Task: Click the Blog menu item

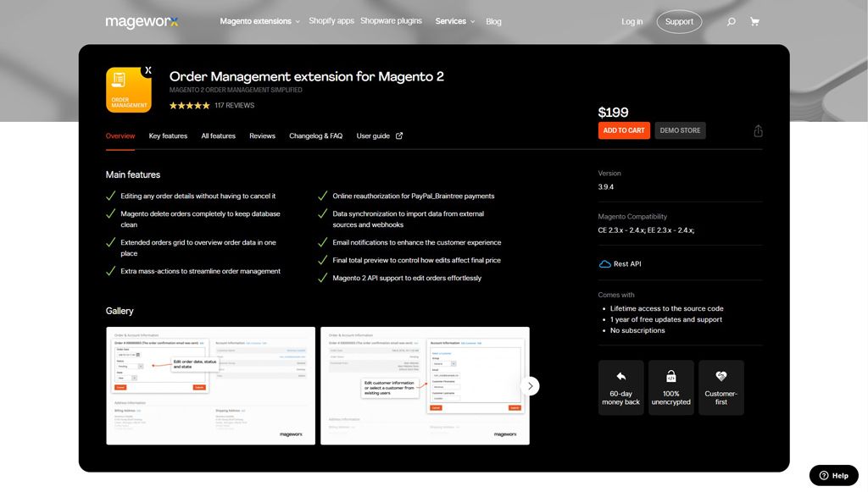Action: coord(493,21)
